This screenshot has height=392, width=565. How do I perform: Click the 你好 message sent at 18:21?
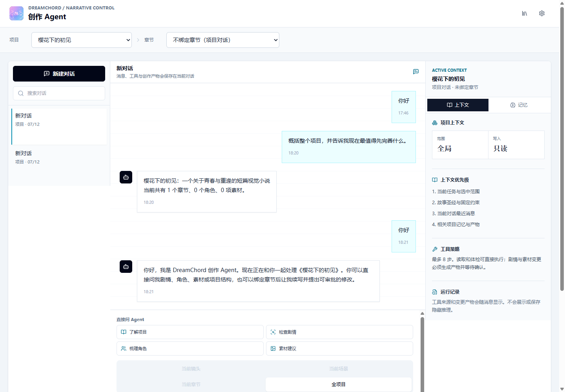click(x=404, y=236)
